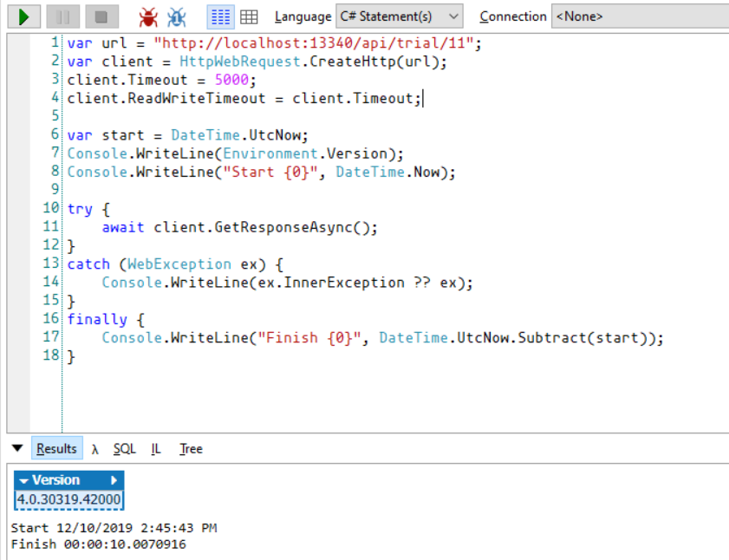Open the SQL tab
This screenshot has width=729, height=560.
(x=124, y=449)
